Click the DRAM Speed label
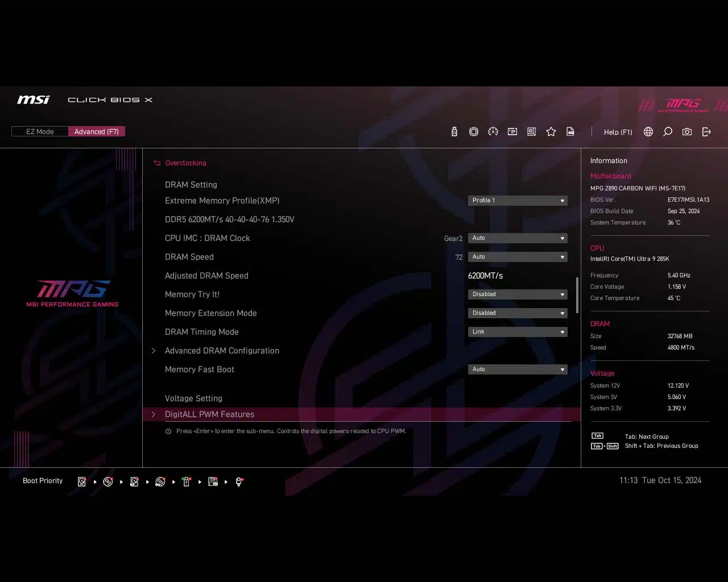The image size is (728, 582). (x=189, y=257)
